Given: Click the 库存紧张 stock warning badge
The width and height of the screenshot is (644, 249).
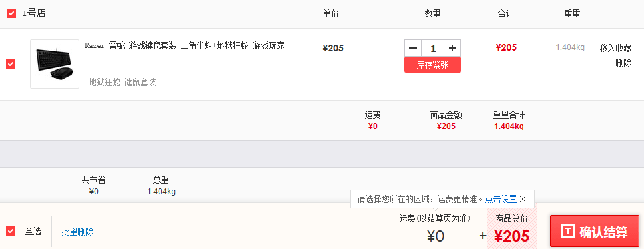Looking at the screenshot, I should click(432, 65).
